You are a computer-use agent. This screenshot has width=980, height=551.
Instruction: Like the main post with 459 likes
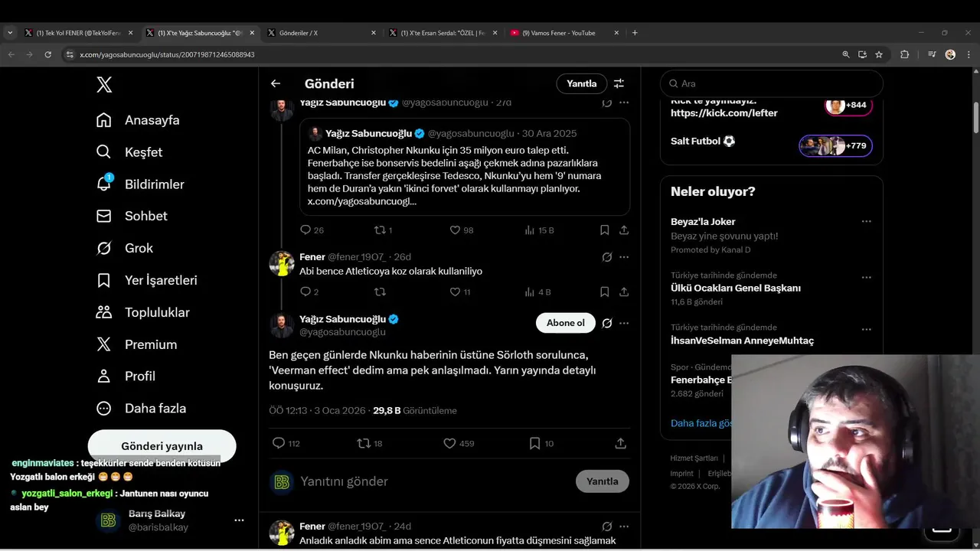449,443
